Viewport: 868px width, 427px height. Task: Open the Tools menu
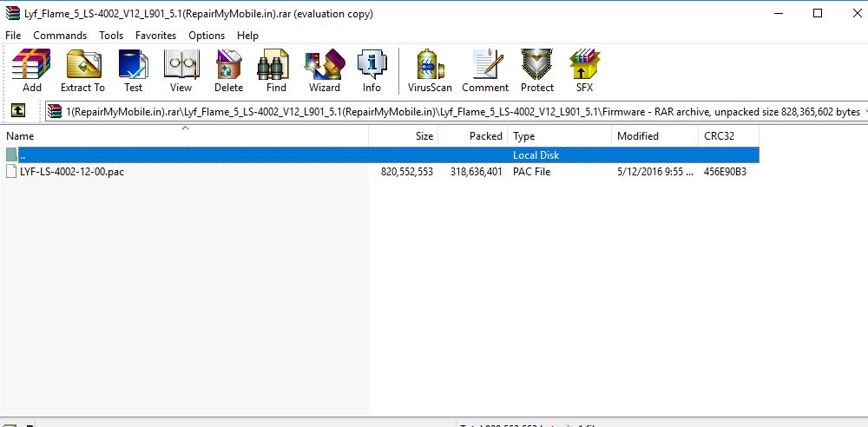point(111,36)
